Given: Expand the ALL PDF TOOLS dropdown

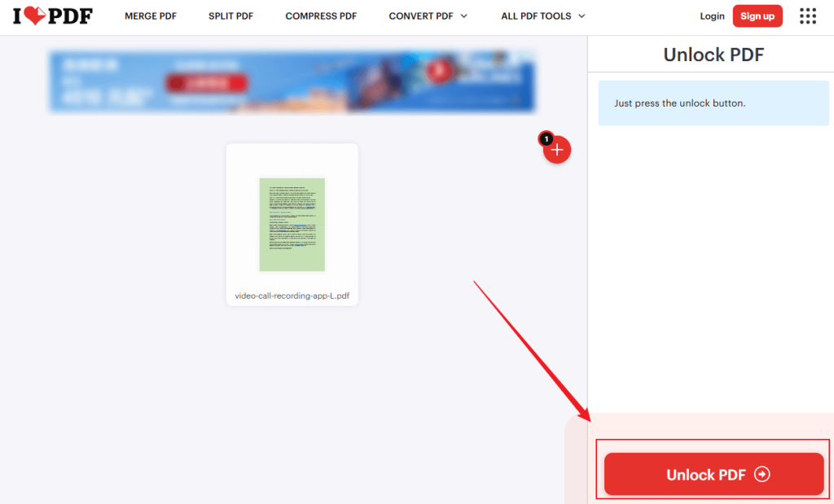Looking at the screenshot, I should (x=536, y=15).
